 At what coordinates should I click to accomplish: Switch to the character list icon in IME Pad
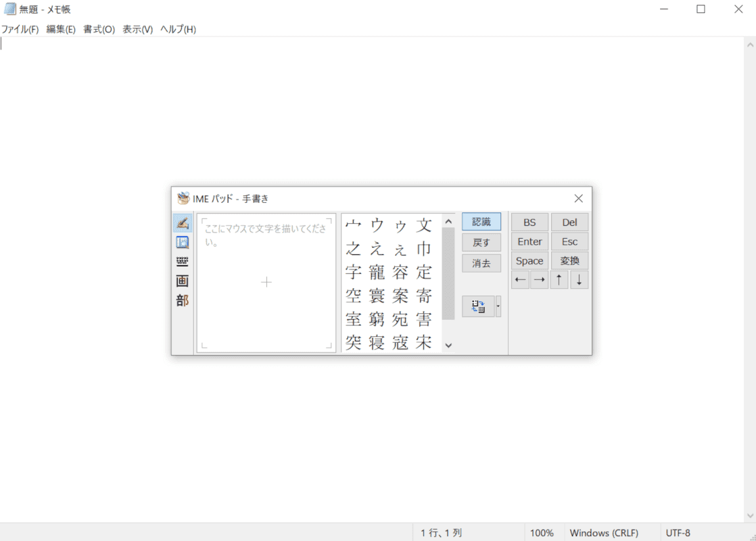coord(183,242)
